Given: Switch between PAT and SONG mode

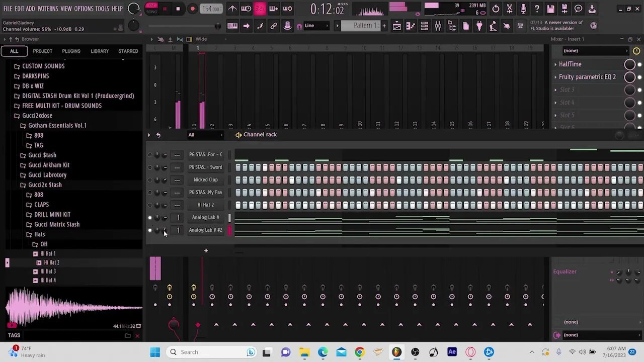Looking at the screenshot, I should pos(151,9).
